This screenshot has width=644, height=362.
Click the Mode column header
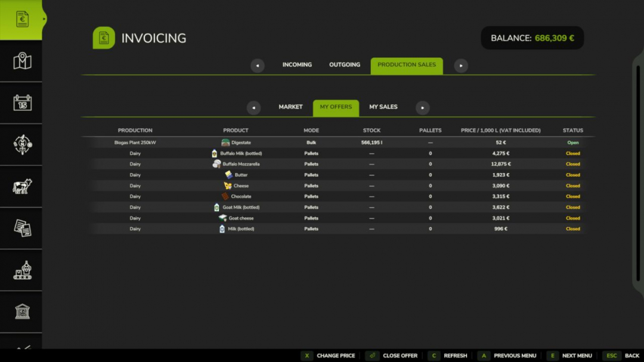pyautogui.click(x=311, y=130)
